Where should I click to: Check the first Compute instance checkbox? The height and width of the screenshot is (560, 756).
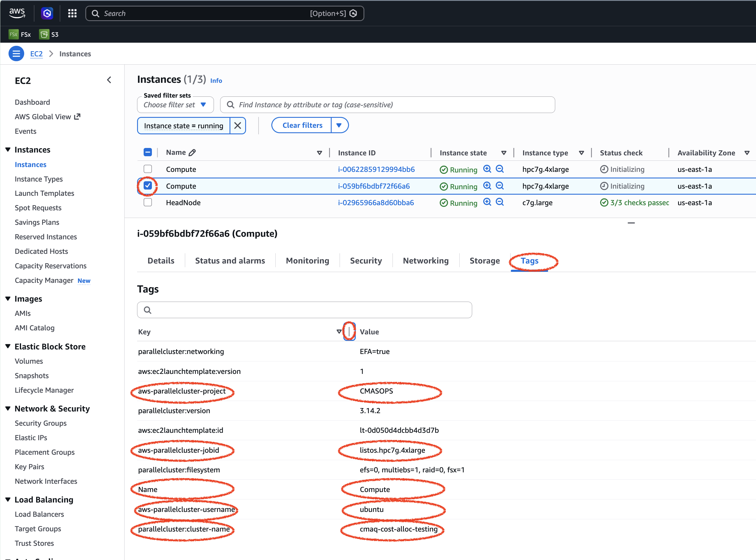148,169
